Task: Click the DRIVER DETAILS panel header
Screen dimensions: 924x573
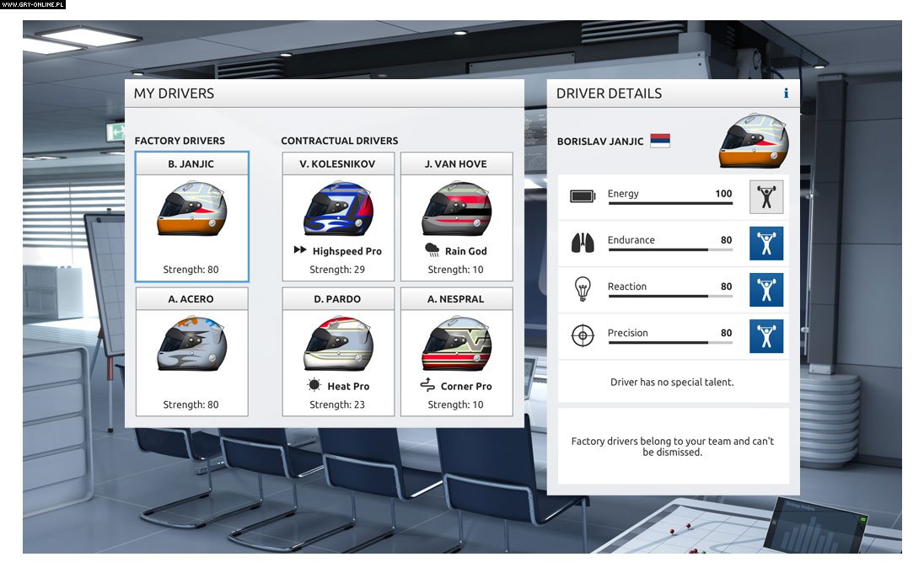Action: pos(609,93)
